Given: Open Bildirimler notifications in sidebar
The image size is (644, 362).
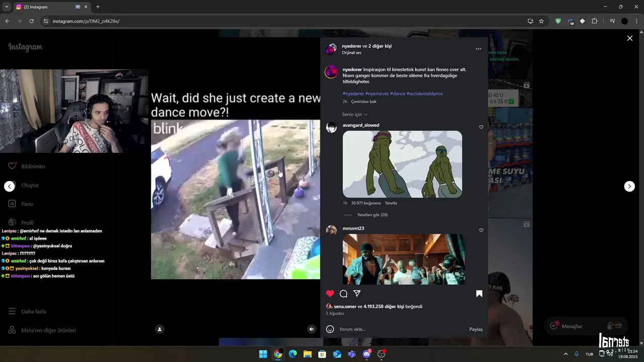Looking at the screenshot, I should 27,166.
